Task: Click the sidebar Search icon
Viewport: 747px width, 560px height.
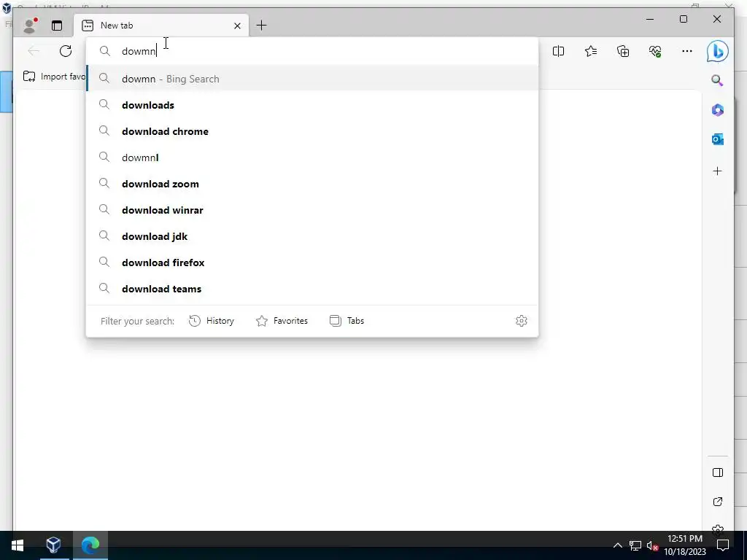Action: point(718,80)
